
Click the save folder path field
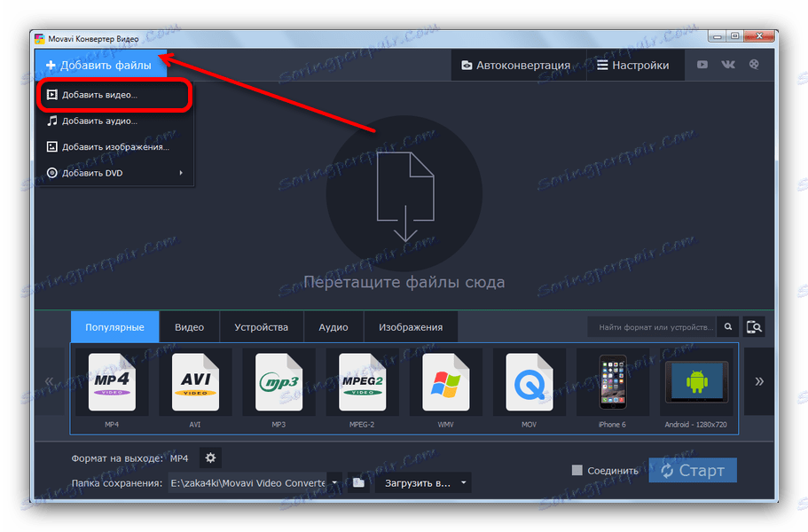tap(247, 483)
